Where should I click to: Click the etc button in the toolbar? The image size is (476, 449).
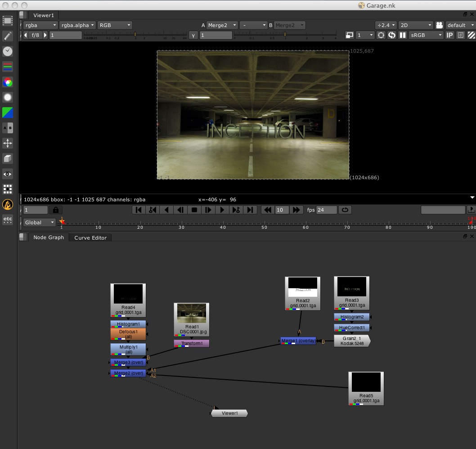tap(8, 220)
